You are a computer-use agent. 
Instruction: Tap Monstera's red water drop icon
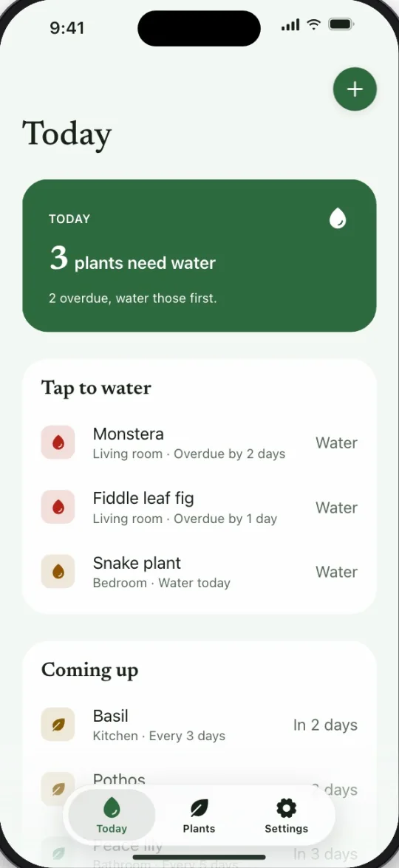coord(58,442)
